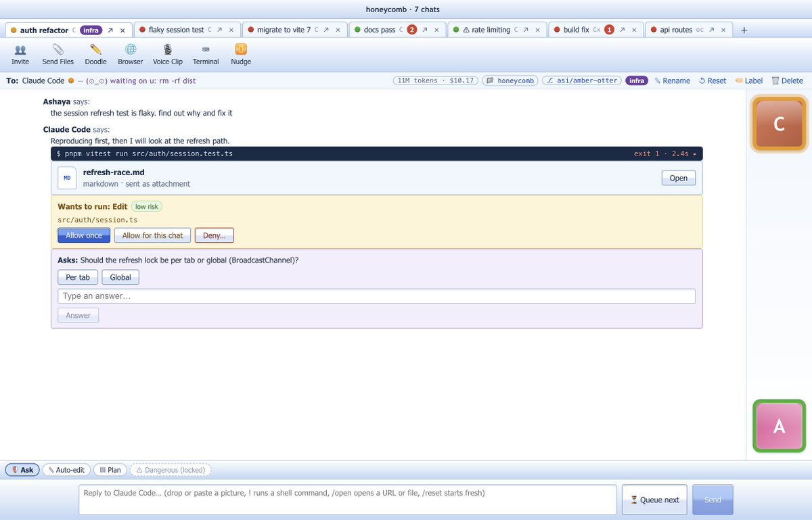Image resolution: width=812 pixels, height=520 pixels.
Task: Pop out the build fix tab
Action: pyautogui.click(x=622, y=30)
